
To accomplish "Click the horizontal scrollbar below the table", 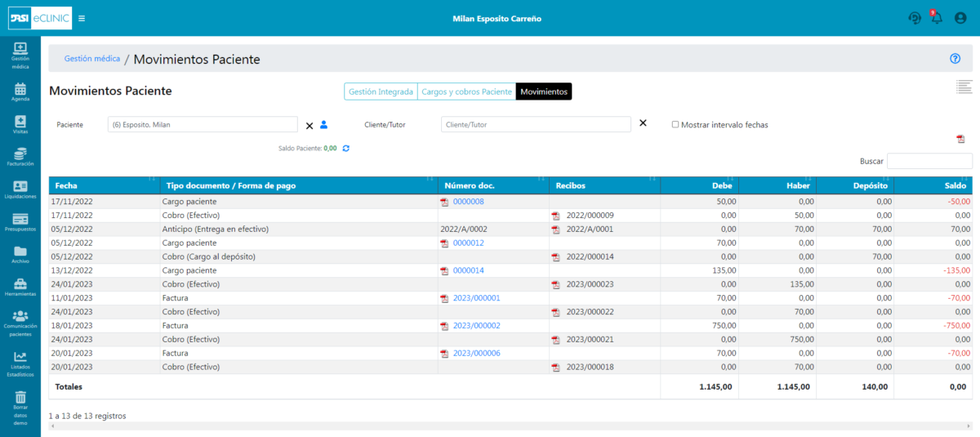I will (510, 426).
